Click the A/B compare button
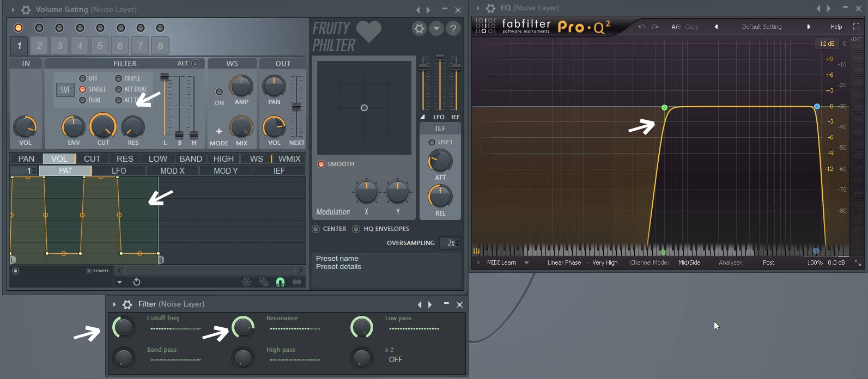868x379 pixels. 676,27
